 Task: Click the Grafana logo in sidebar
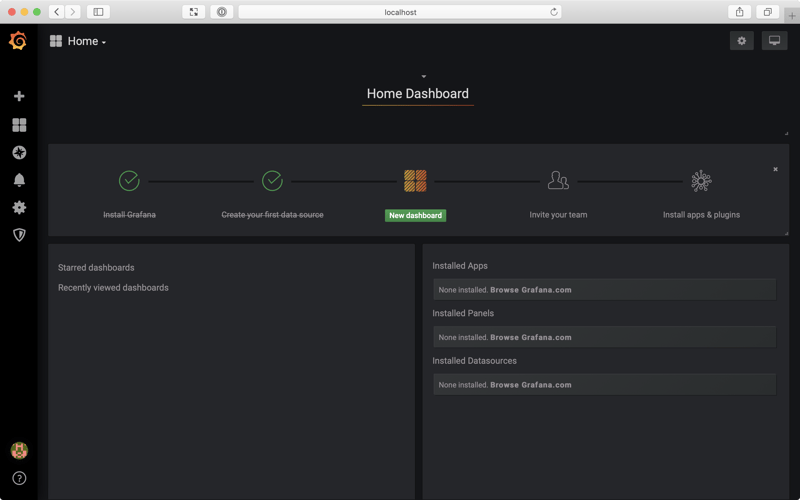pos(18,41)
